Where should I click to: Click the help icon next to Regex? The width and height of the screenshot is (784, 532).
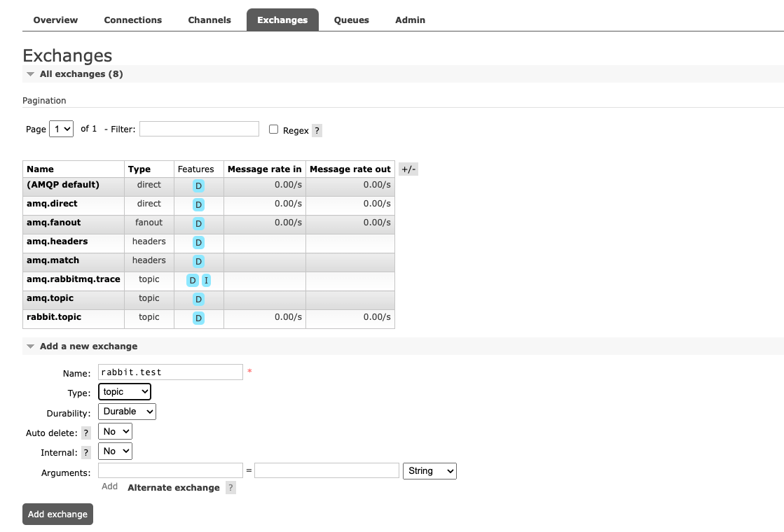tap(317, 131)
